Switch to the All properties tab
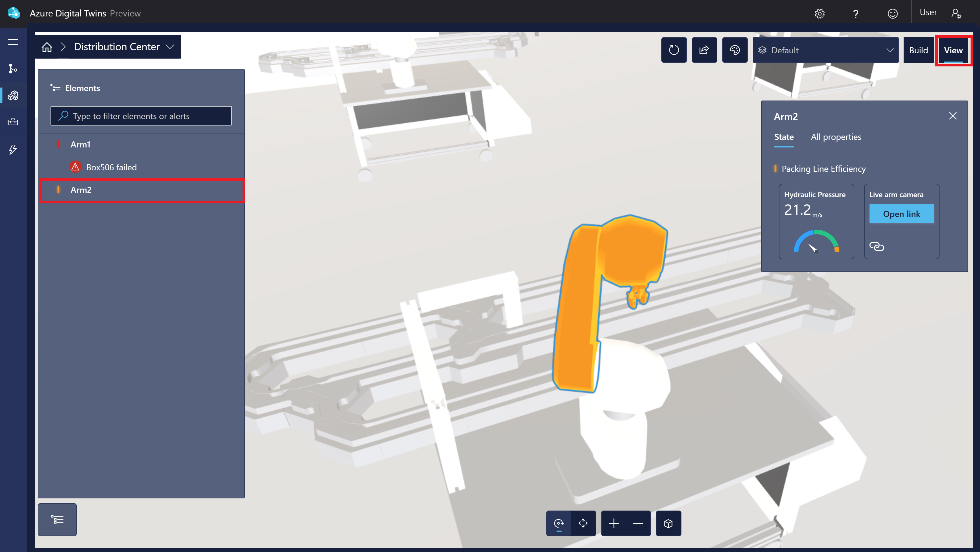 (836, 137)
